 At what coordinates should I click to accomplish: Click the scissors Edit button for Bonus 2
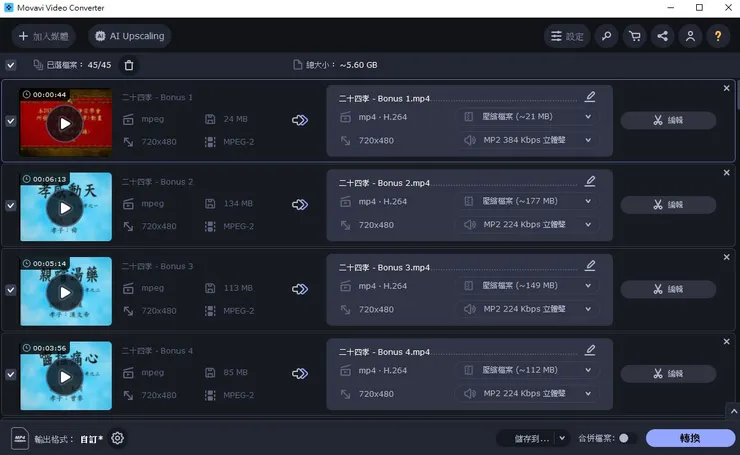click(x=668, y=205)
